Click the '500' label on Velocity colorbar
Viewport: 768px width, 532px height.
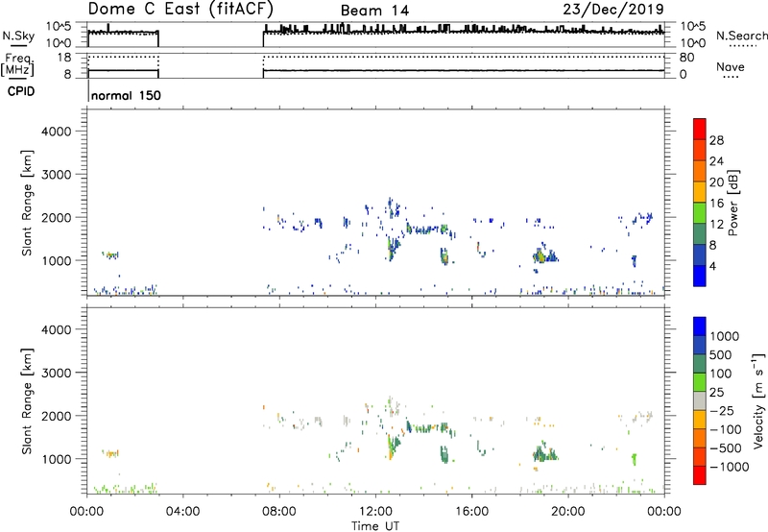pyautogui.click(x=721, y=355)
